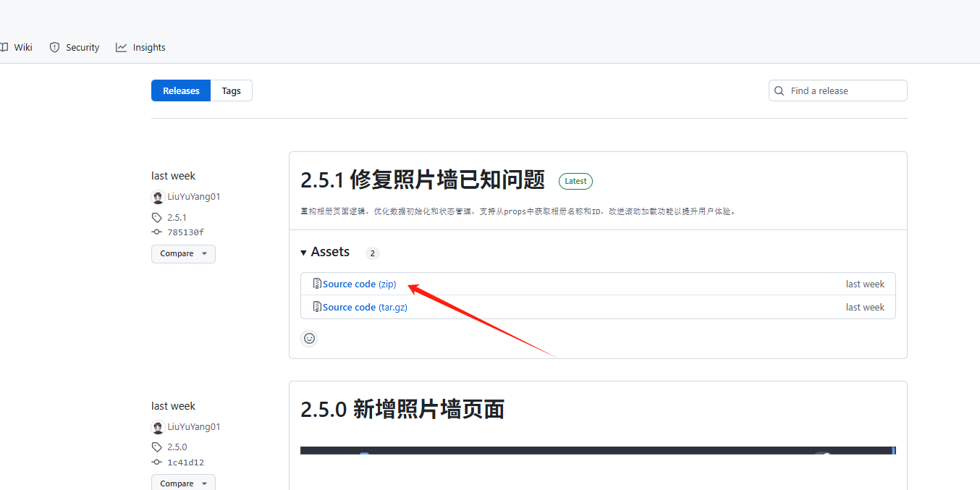Viewport: 980px width, 490px height.
Task: Switch to the Tags view
Action: (231, 90)
